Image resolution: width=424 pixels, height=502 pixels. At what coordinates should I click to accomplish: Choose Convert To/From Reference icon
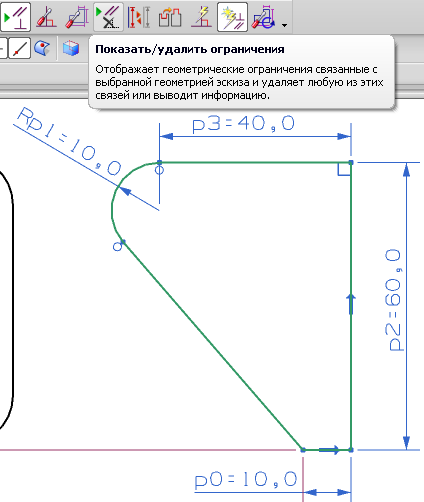(170, 17)
